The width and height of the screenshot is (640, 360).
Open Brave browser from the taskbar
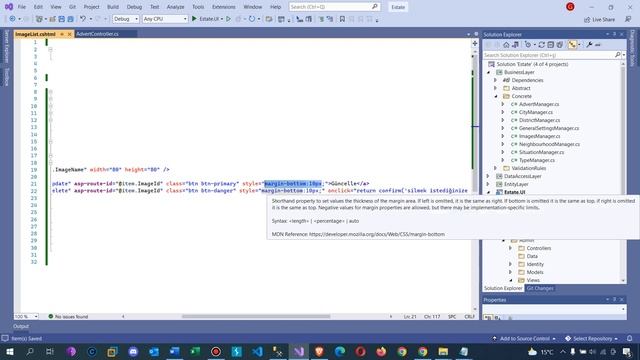click(319, 351)
